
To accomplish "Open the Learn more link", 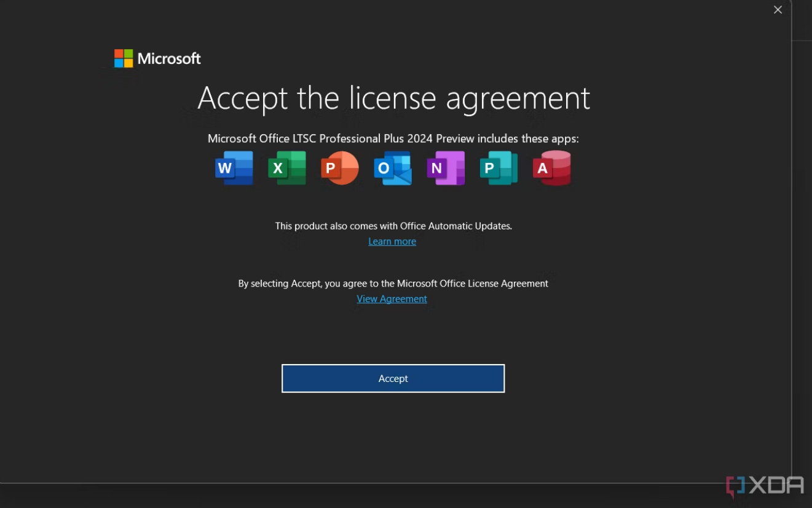I will pos(392,242).
